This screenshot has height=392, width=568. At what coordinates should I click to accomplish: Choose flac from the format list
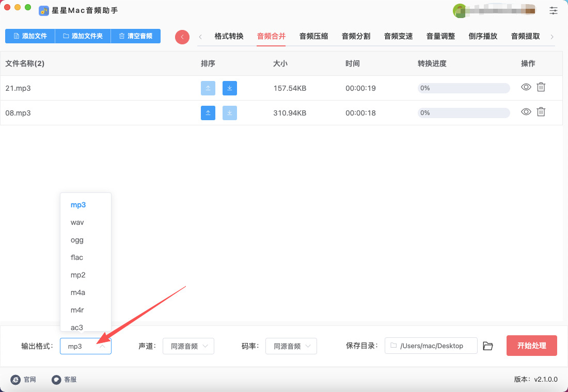pos(77,257)
